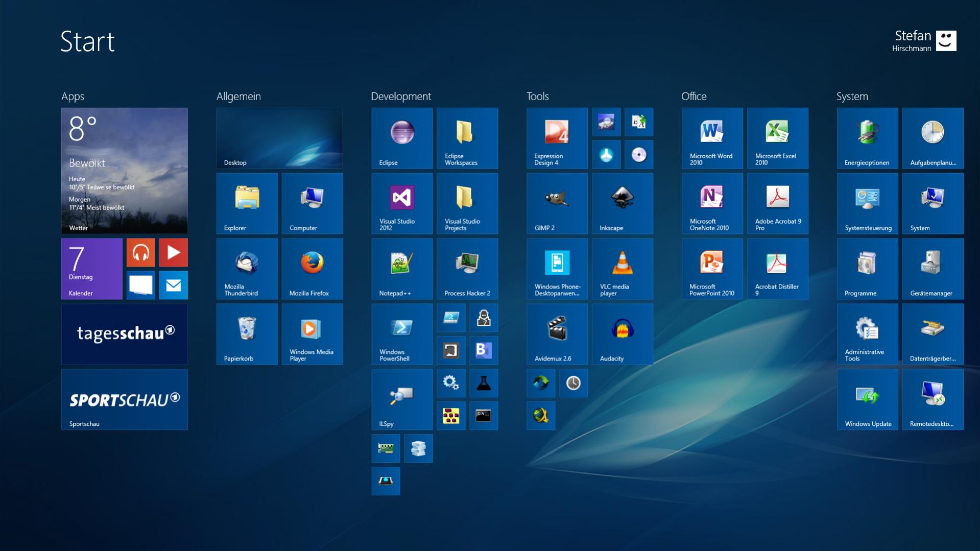Open the tagesschau news tile
This screenshot has width=980, height=551.
pos(125,334)
